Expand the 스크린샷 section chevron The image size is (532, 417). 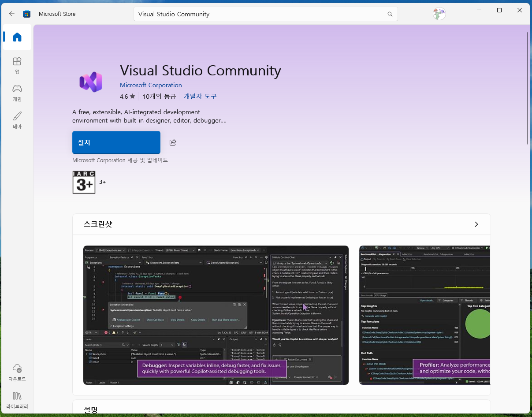476,224
